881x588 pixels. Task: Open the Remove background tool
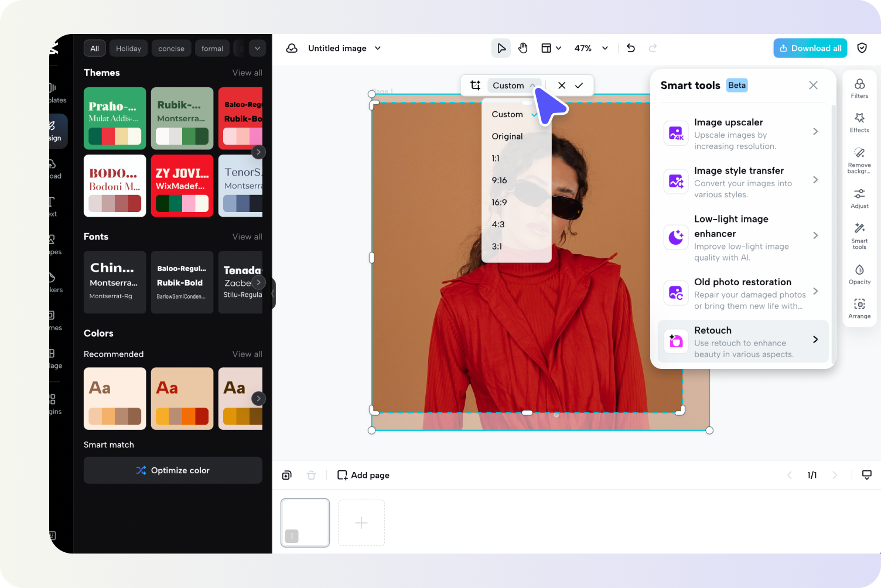[859, 159]
